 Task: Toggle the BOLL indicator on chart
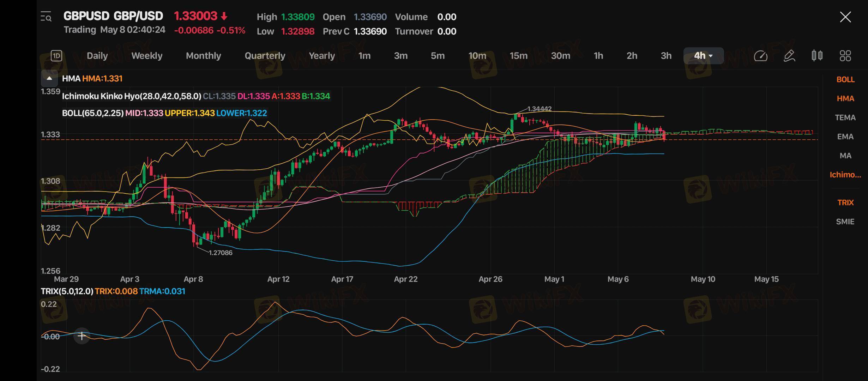pos(845,79)
